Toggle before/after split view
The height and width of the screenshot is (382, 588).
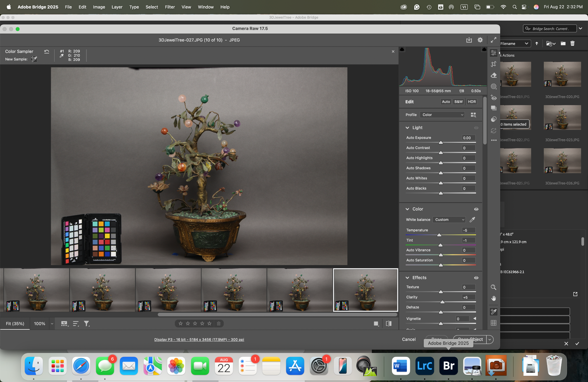(x=389, y=324)
